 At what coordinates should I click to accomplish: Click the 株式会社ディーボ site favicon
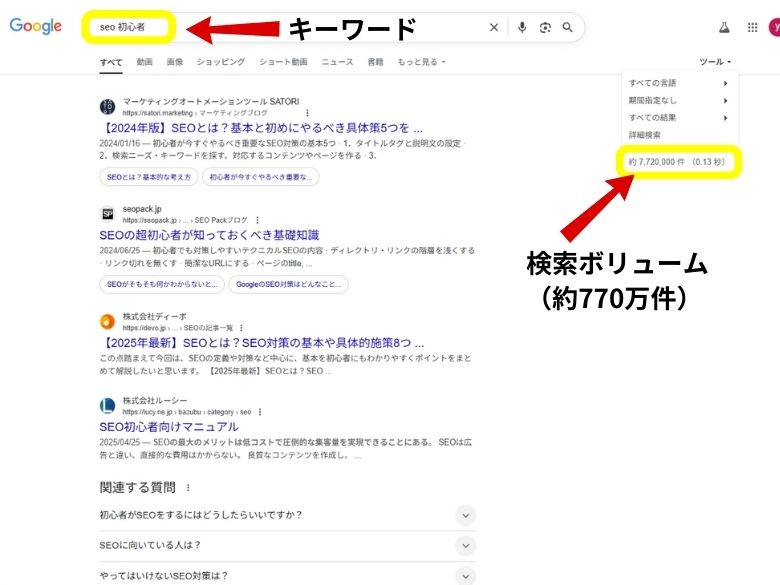(107, 322)
